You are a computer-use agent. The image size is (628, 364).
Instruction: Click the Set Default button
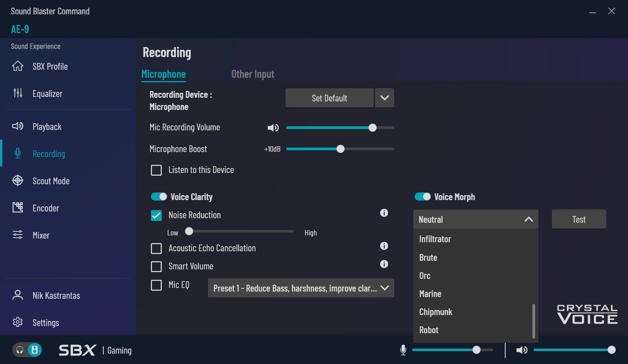tap(329, 98)
